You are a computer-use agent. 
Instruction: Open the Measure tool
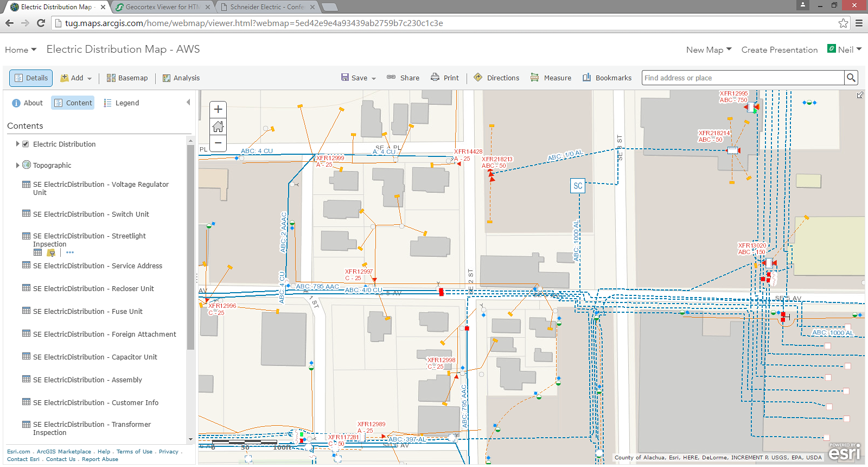point(551,78)
